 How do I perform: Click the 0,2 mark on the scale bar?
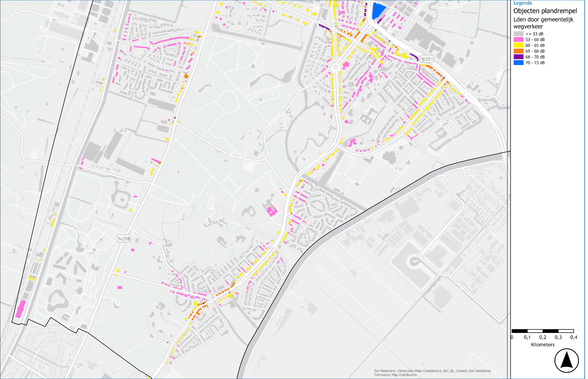[543, 337]
